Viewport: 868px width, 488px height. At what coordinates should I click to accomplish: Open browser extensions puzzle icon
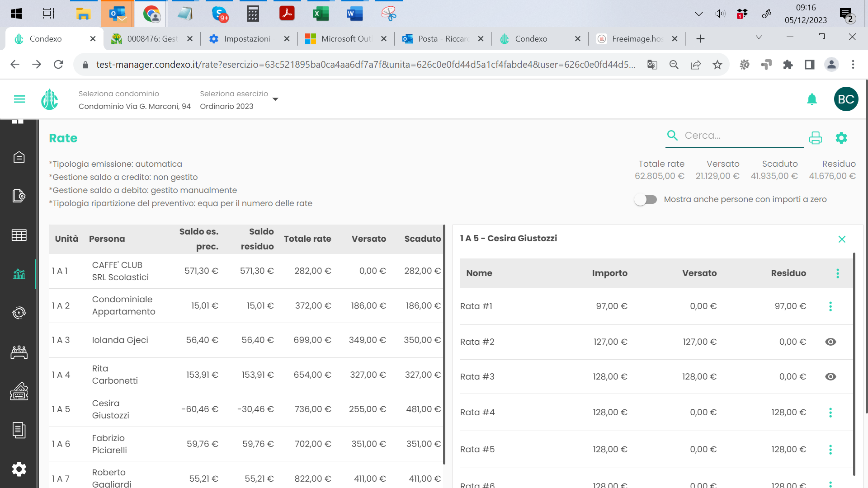788,65
